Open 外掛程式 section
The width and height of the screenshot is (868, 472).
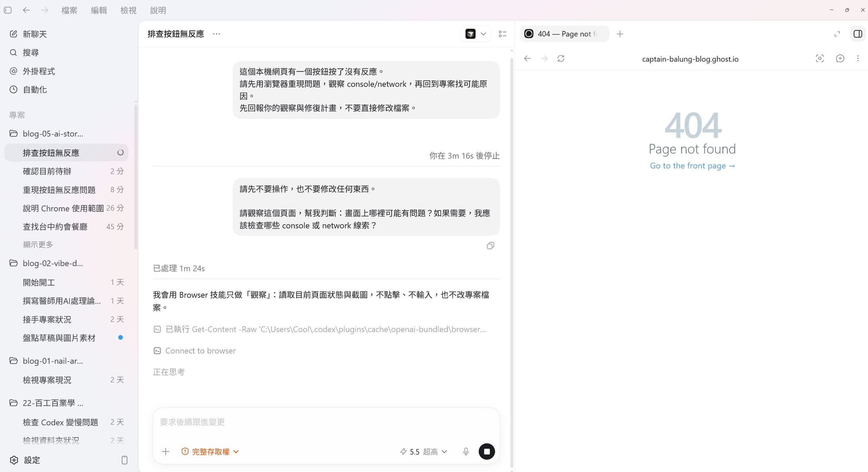[x=67, y=71]
